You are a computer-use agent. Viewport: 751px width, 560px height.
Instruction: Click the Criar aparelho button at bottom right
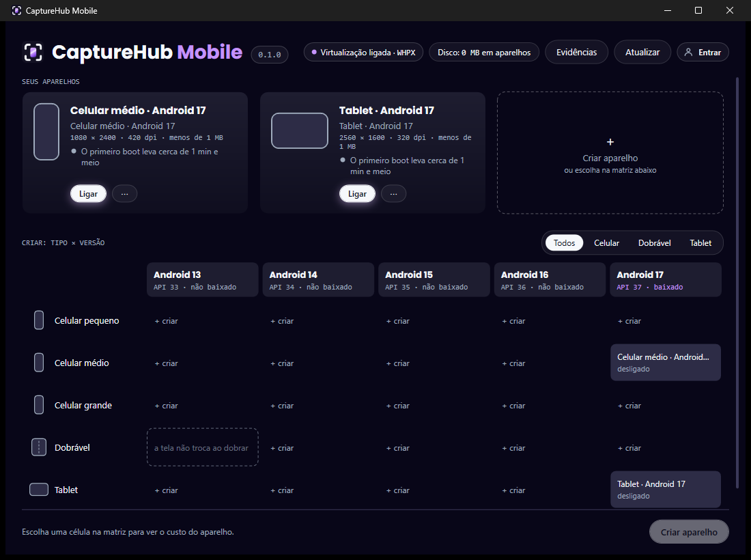point(689,532)
